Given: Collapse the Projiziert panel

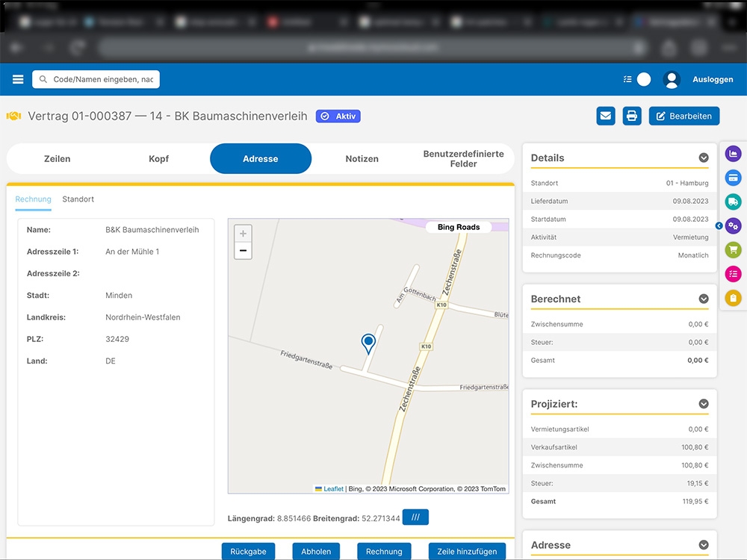Looking at the screenshot, I should tap(703, 404).
